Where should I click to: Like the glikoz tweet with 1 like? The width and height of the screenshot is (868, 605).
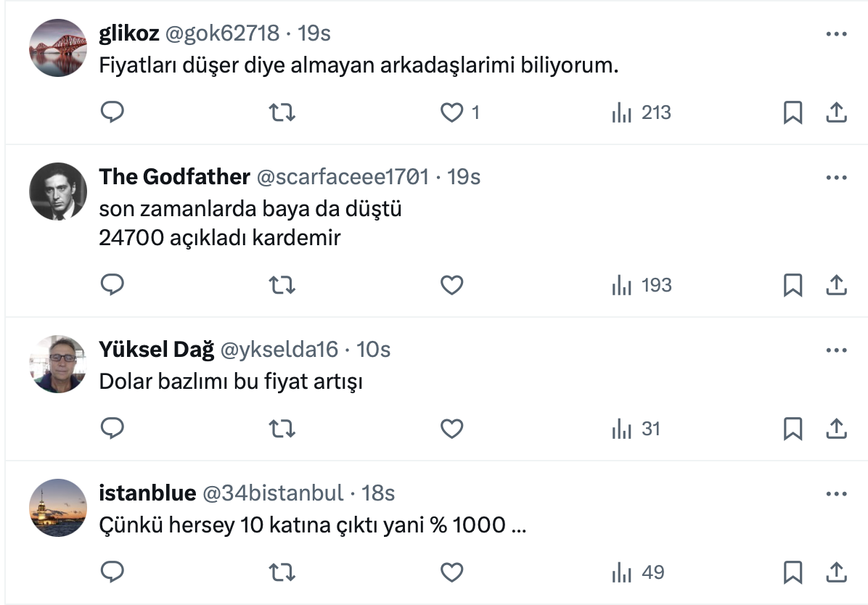click(452, 112)
